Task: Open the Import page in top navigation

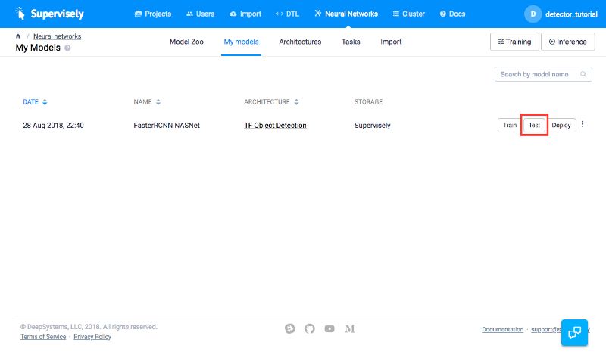Action: coord(245,14)
